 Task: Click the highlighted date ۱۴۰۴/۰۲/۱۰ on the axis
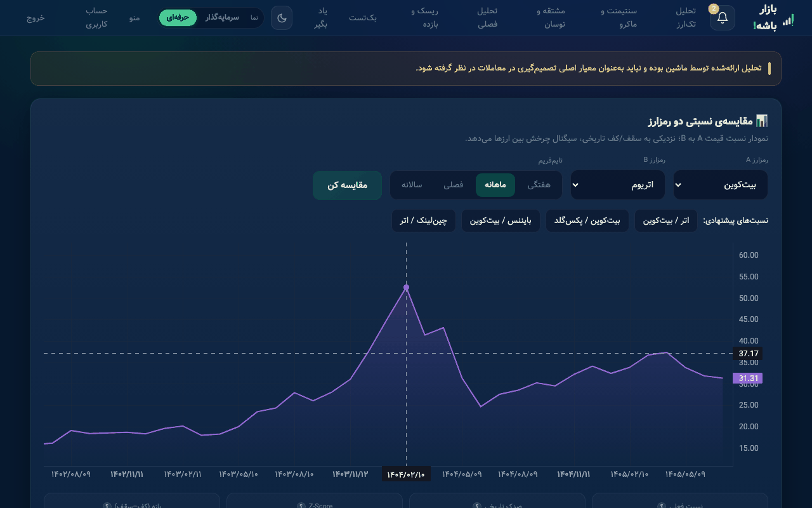point(406,474)
